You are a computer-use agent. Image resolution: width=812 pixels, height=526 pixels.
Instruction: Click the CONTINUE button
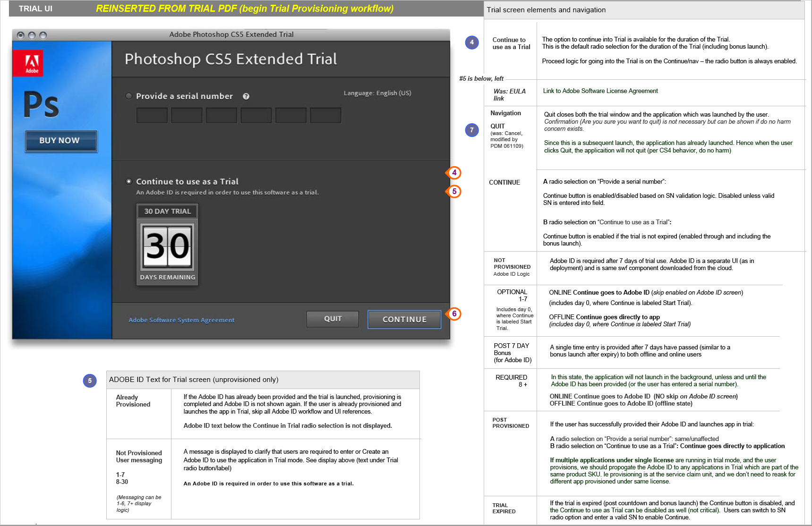[404, 319]
